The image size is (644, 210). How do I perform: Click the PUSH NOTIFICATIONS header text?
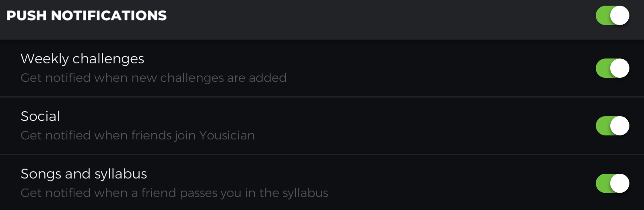pyautogui.click(x=87, y=16)
